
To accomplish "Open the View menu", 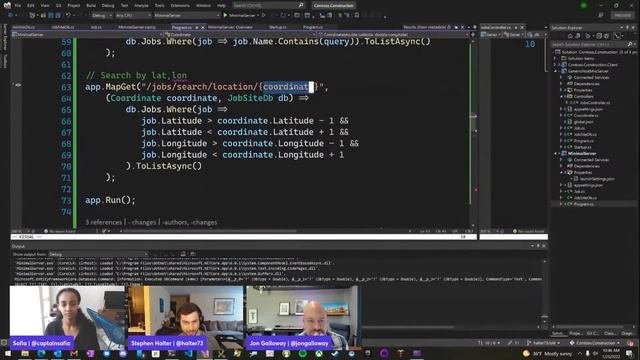I will click(45, 6).
